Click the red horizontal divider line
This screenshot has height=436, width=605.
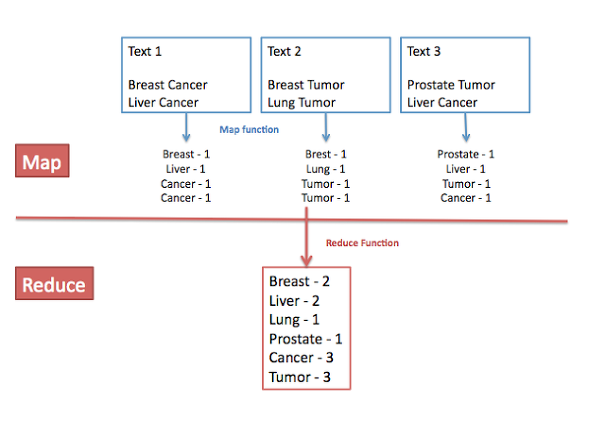[x=292, y=220]
